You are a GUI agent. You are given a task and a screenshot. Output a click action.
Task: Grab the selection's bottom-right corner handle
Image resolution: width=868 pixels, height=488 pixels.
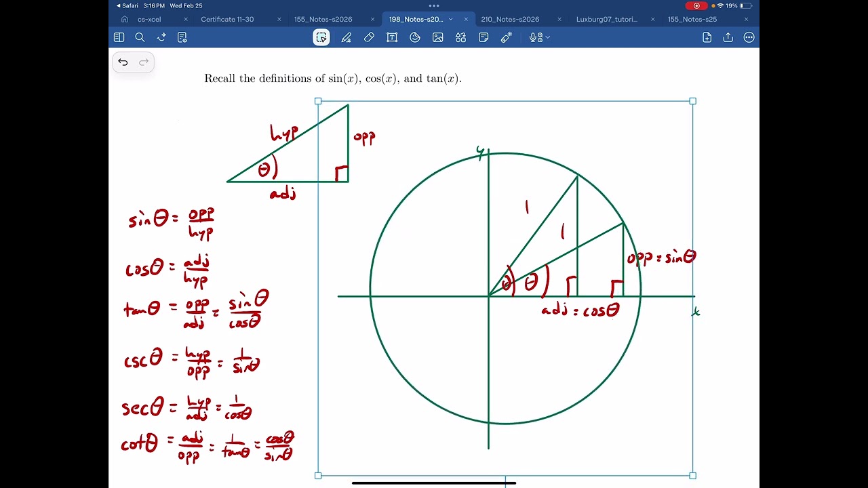692,476
